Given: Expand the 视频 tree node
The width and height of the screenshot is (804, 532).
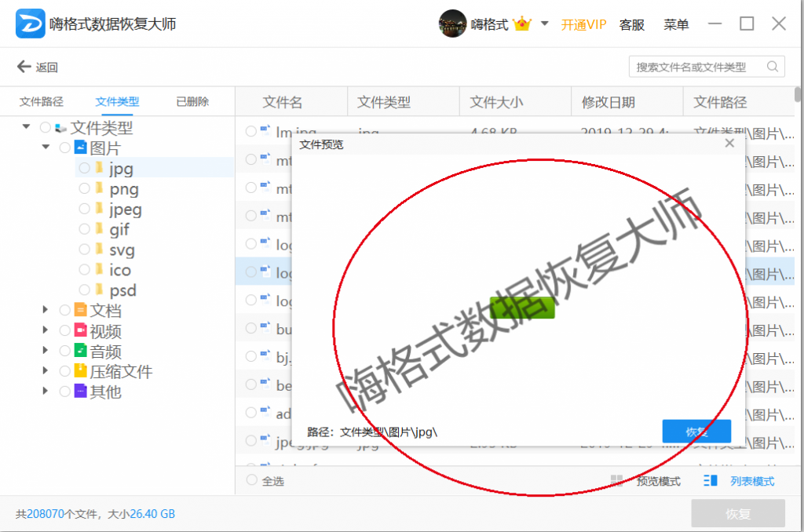Looking at the screenshot, I should pyautogui.click(x=45, y=330).
